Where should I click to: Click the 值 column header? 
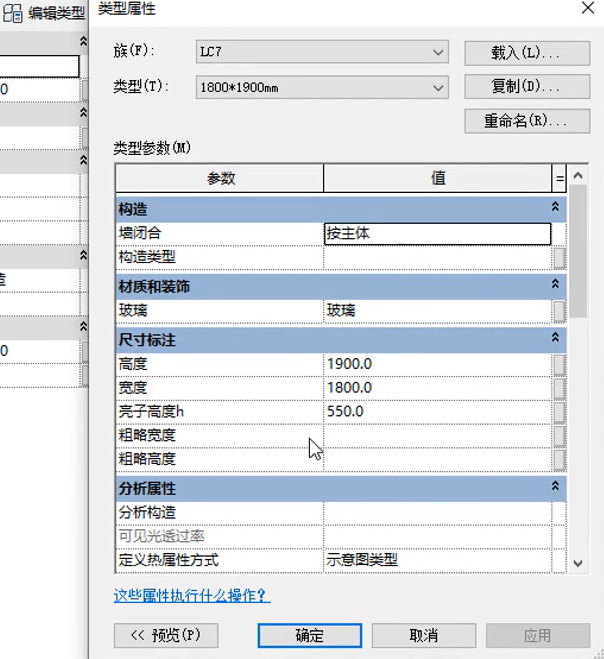[x=438, y=179]
